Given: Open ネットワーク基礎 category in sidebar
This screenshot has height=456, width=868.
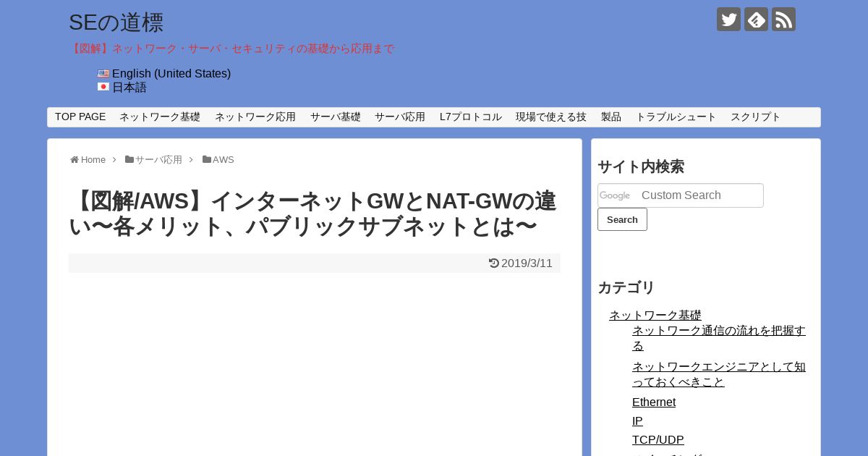Looking at the screenshot, I should [655, 316].
